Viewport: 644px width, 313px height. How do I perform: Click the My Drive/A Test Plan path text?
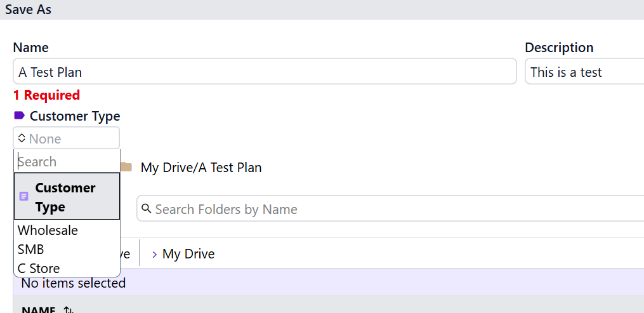tap(201, 168)
